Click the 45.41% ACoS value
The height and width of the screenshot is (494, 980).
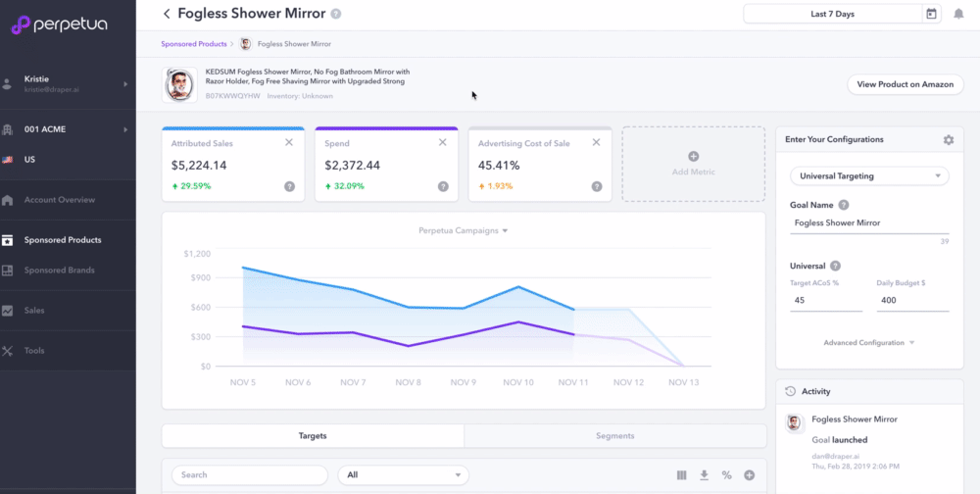(500, 166)
